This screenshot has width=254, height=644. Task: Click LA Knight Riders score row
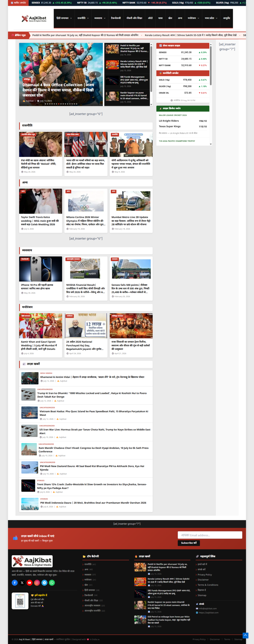click(183, 121)
